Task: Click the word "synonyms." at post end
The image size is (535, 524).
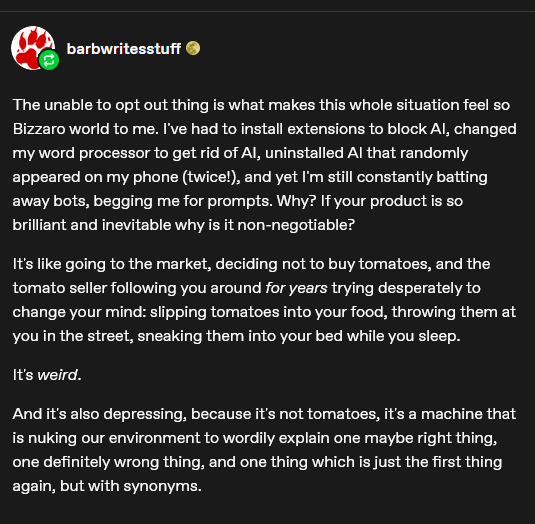Action: click(x=162, y=486)
